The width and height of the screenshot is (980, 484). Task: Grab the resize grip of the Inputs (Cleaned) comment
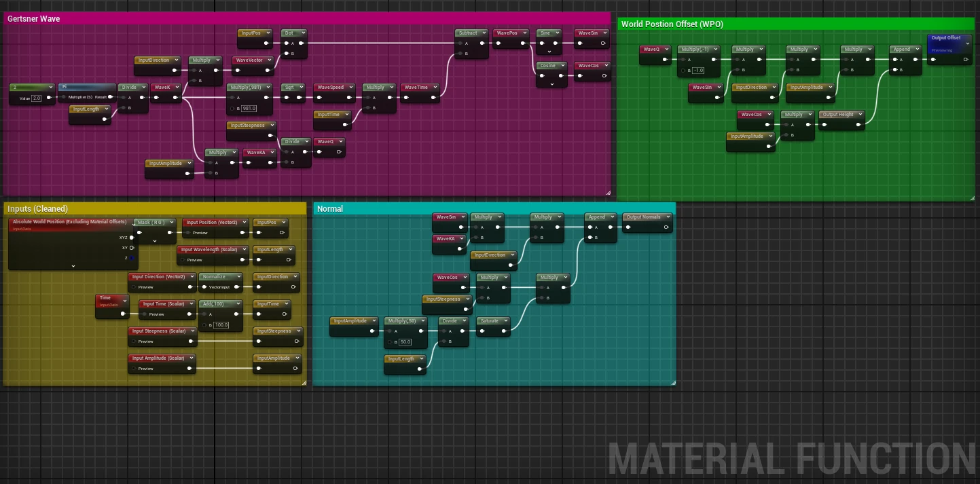click(304, 383)
